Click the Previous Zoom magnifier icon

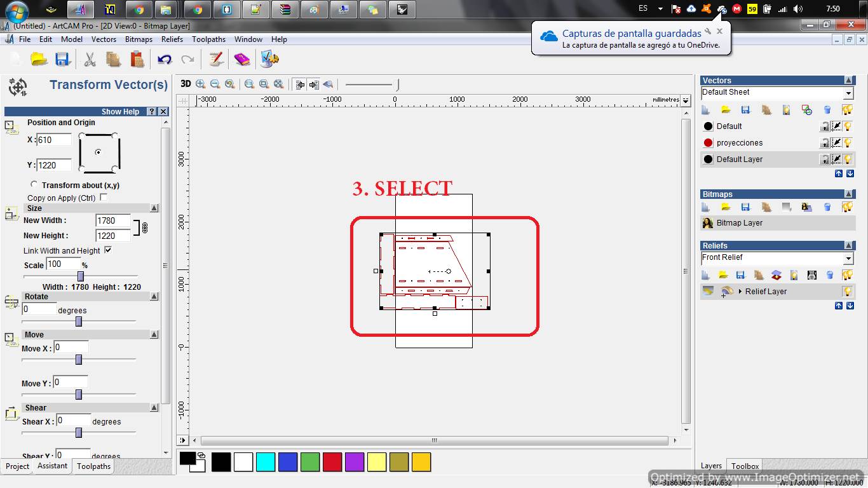click(x=230, y=84)
